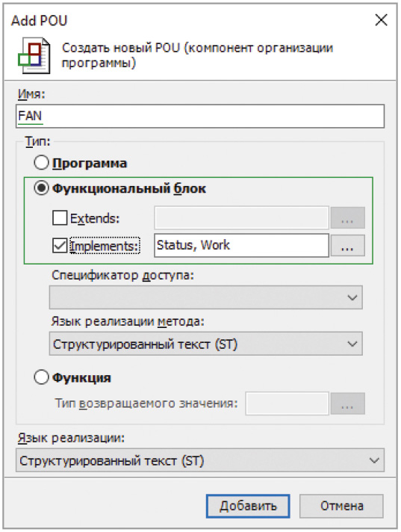Click the Implements field with Status, Work
The image size is (401, 532).
[241, 245]
